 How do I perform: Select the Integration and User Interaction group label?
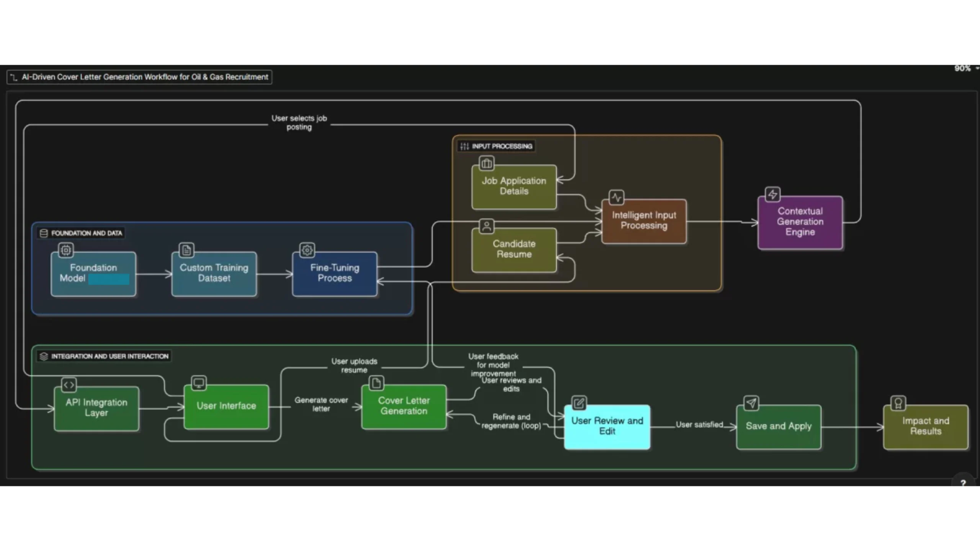pos(105,356)
